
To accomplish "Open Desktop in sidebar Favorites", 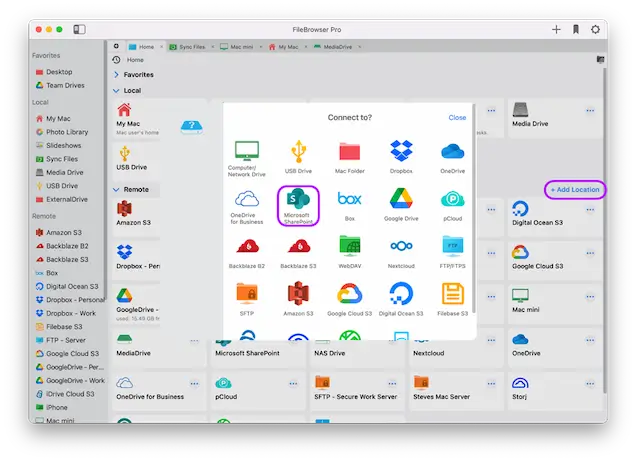I will 54,72.
